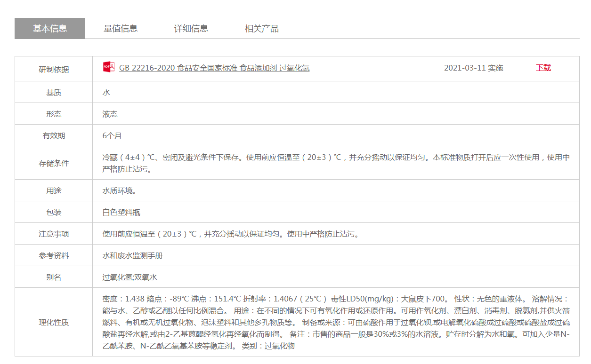Click the 冷藏（4±4）℃ storage condition text
The image size is (591, 364).
pyautogui.click(x=336, y=163)
